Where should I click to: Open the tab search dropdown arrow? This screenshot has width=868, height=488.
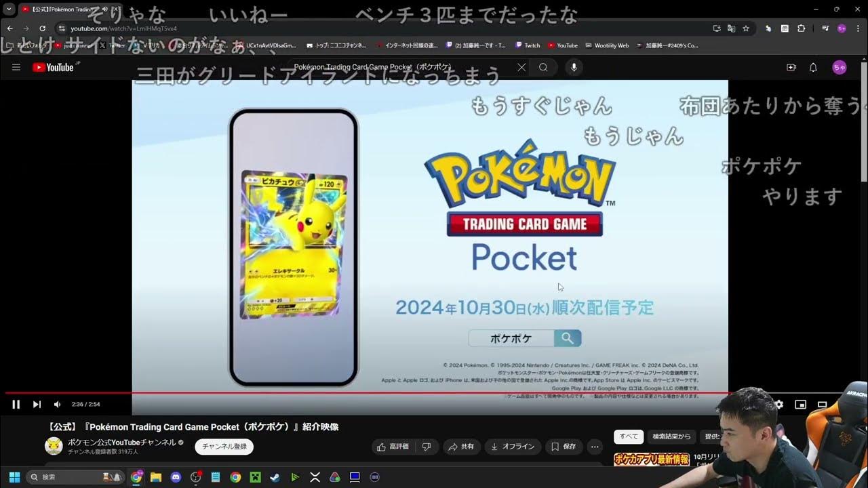coord(9,9)
